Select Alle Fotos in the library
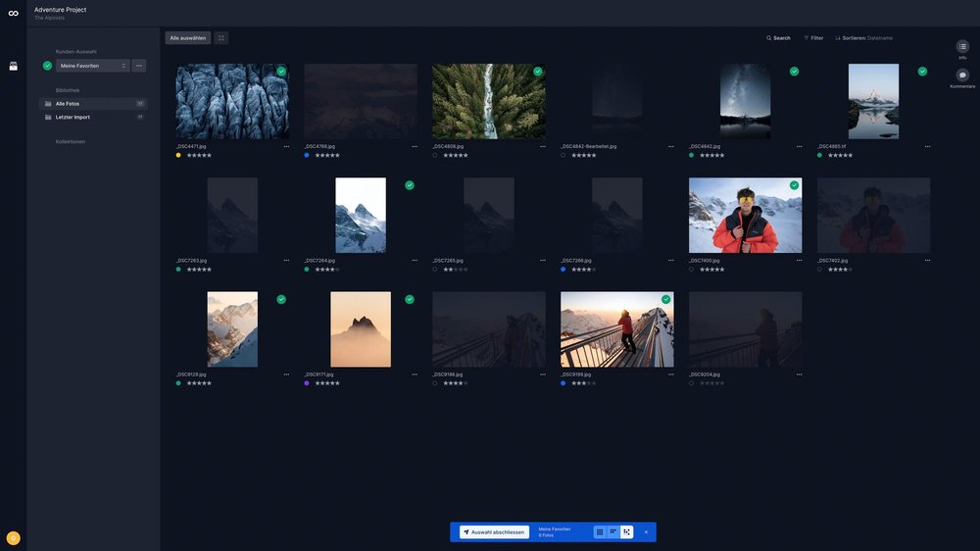 coord(93,104)
